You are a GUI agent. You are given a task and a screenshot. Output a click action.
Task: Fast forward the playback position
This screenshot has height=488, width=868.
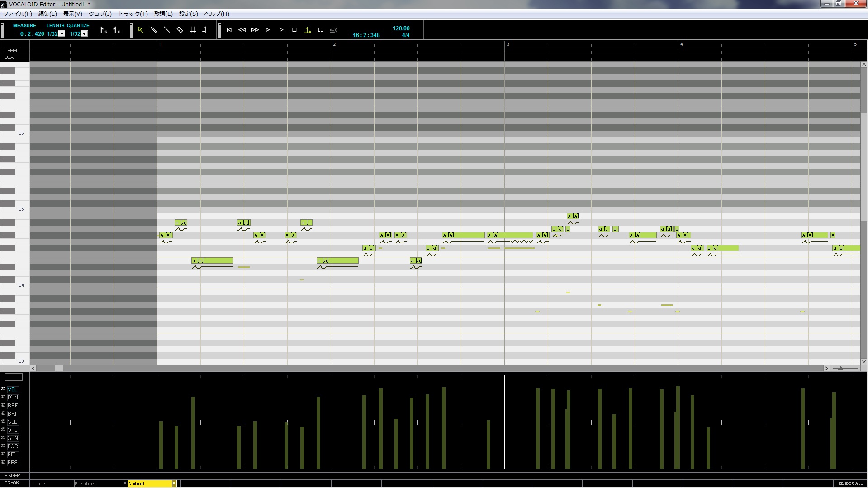click(x=255, y=30)
